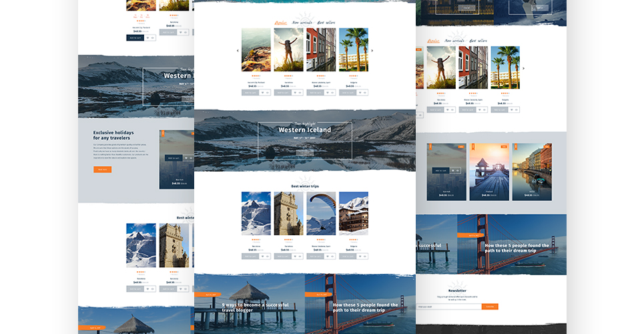
Task: Heart icon under snowy chalet photo, center mockup
Action: 360,257
